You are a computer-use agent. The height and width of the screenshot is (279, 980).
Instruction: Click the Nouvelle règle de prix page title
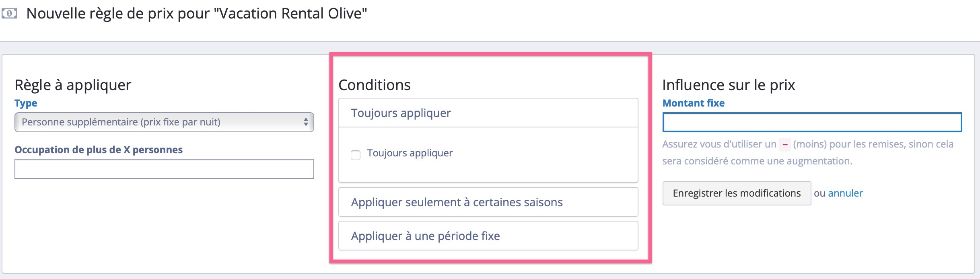point(197,14)
